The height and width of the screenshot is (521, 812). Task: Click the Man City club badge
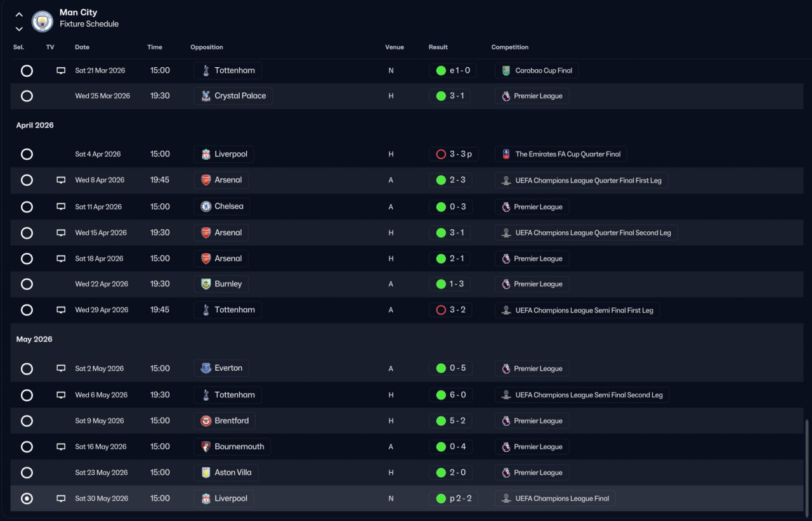click(43, 21)
